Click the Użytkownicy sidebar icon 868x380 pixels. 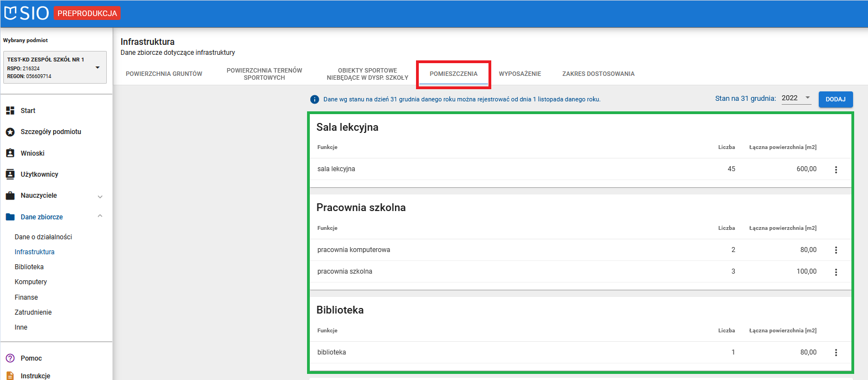click(10, 174)
